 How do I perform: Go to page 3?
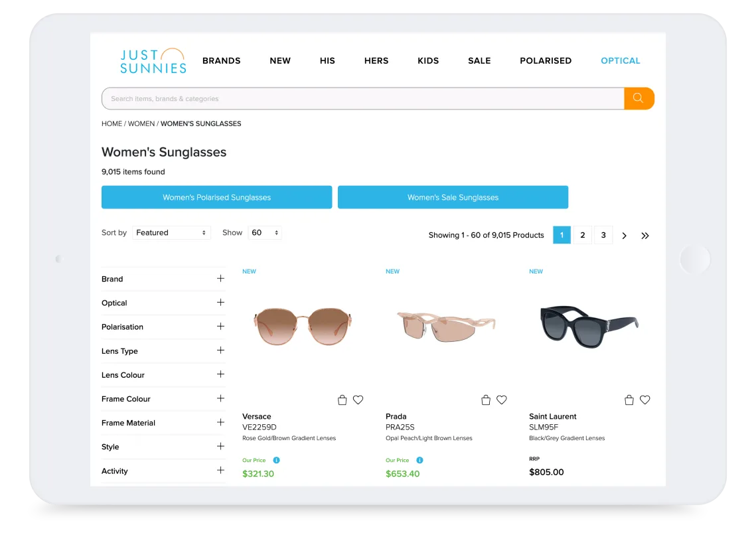tap(603, 235)
